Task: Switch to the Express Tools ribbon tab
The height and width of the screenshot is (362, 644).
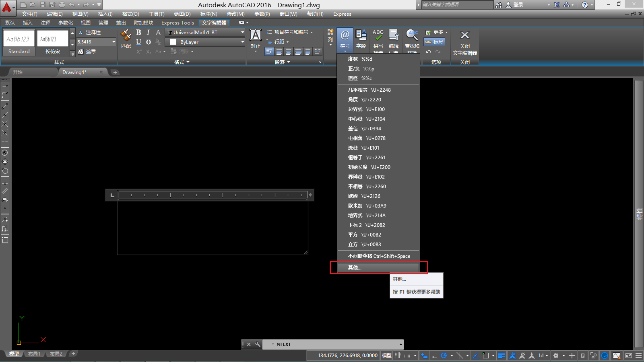Action: [178, 23]
